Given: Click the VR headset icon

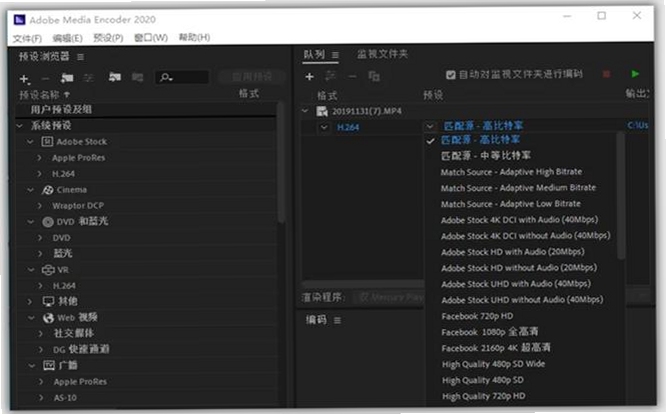Looking at the screenshot, I should click(48, 270).
